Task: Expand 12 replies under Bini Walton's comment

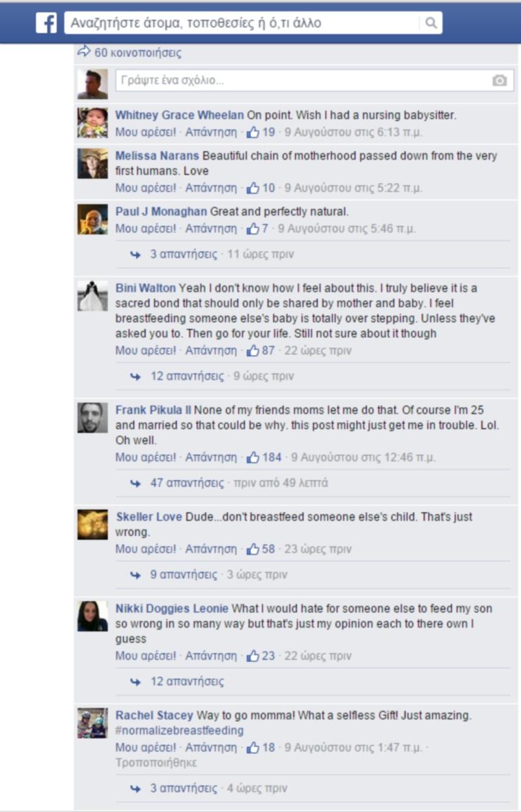Action: [187, 376]
